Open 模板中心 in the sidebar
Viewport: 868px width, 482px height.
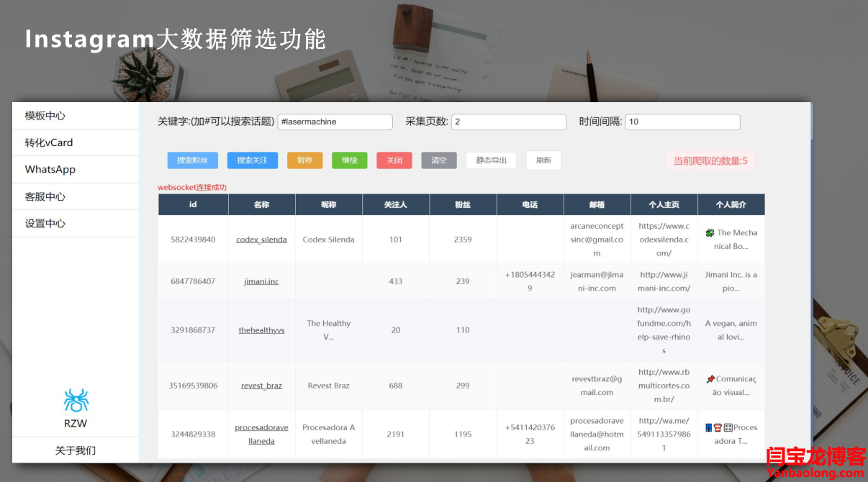(x=45, y=116)
